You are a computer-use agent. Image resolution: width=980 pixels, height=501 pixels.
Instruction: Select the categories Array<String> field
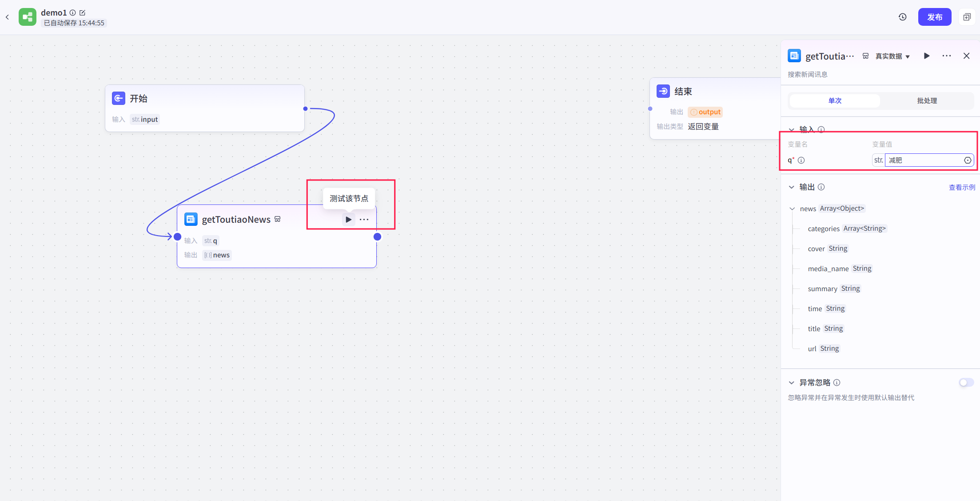click(x=847, y=228)
